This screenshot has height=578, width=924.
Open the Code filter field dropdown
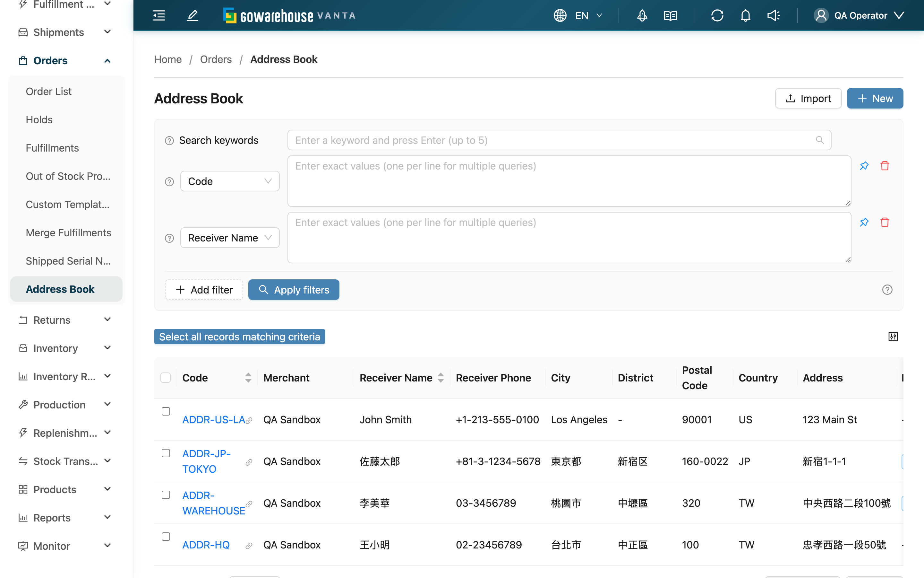(230, 181)
